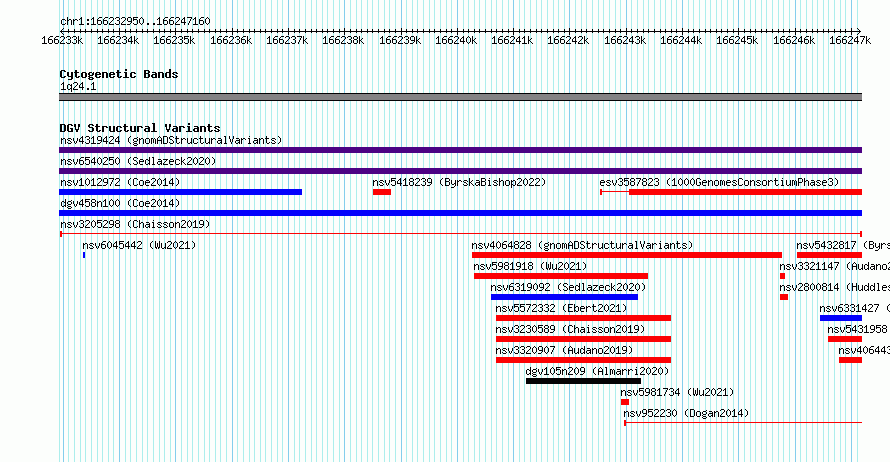This screenshot has height=462, width=890.
Task: Click the black dgv105n209 bar
Action: 583,381
